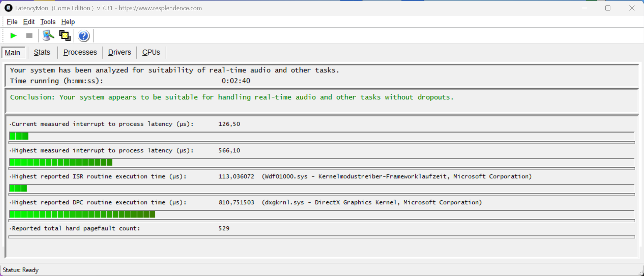Open the options icon with monitor and pen
Screen dimensions: 644x276
pos(48,36)
